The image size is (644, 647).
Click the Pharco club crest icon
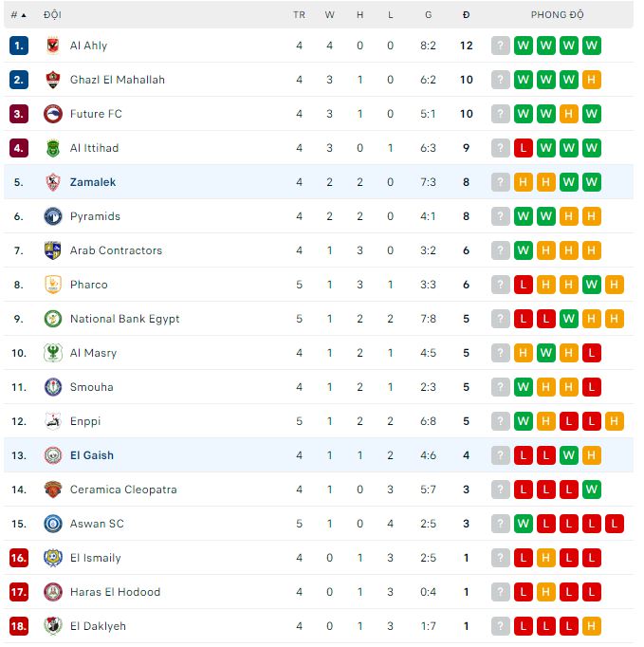point(53,285)
